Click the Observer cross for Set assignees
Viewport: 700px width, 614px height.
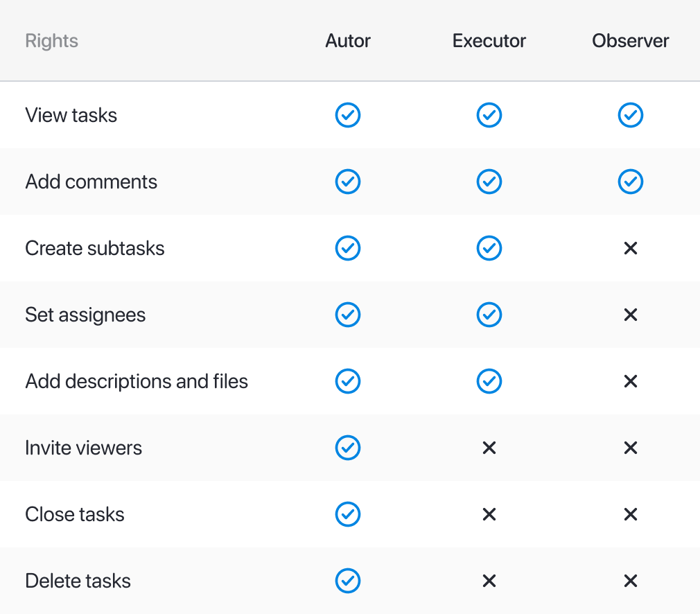(631, 315)
